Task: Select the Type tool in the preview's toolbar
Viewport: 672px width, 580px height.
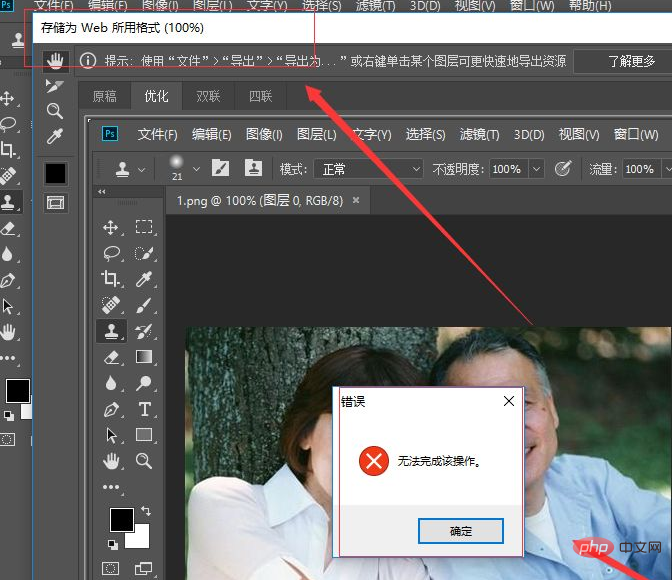Action: click(x=144, y=409)
